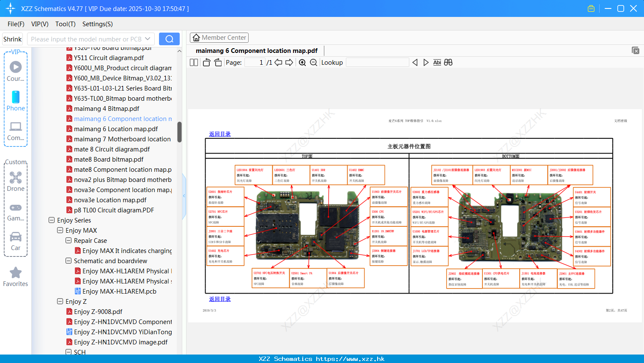Click the Shrink button

[13, 39]
